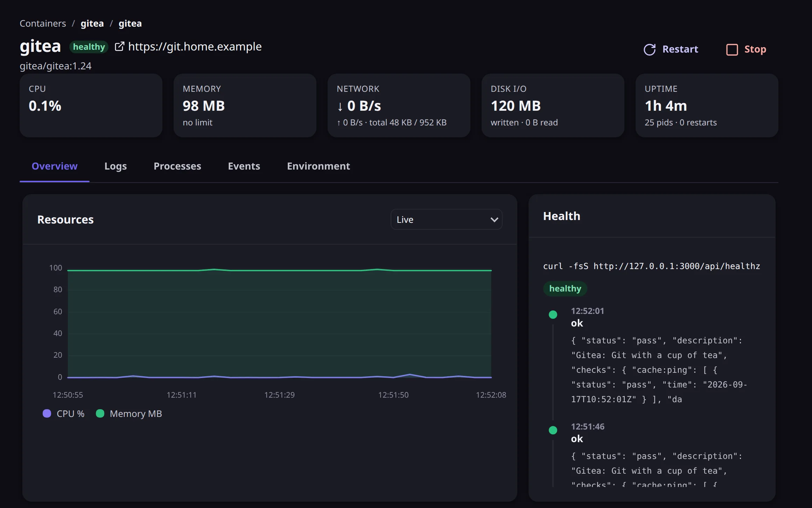Switch to the Overview tab
Viewport: 812px width, 508px height.
pyautogui.click(x=55, y=166)
